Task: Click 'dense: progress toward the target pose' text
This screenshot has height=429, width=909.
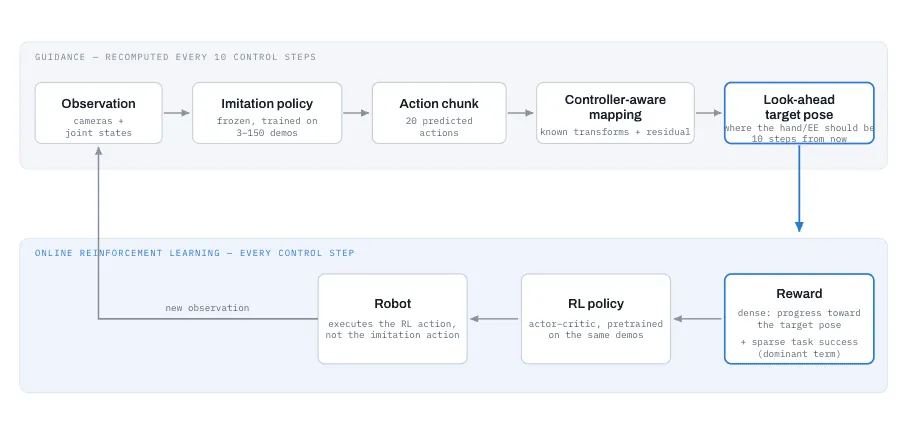Action: [799, 319]
